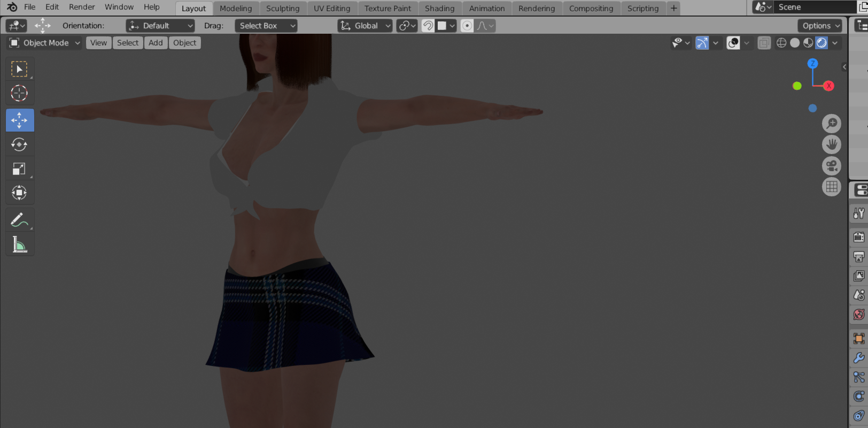Click the Add button in viewport header
This screenshot has width=868, height=428.
click(x=156, y=43)
